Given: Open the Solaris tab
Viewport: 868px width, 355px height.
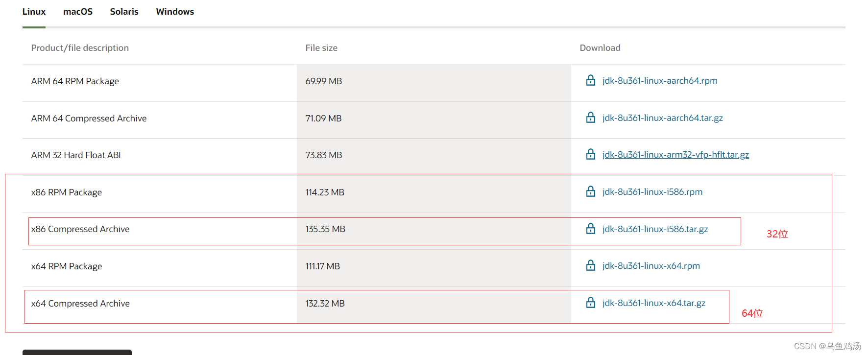Looking at the screenshot, I should point(124,12).
